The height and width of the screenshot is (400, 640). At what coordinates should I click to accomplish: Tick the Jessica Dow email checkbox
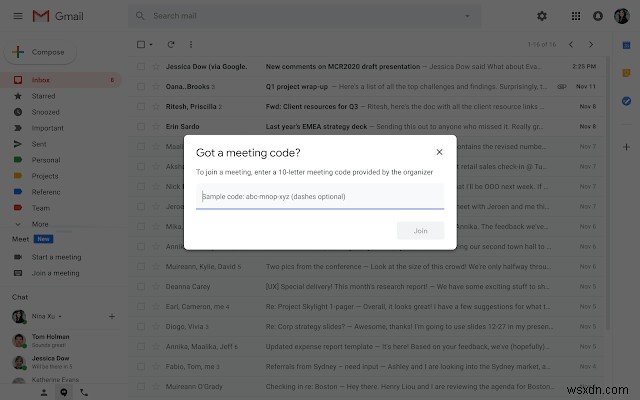pos(141,67)
